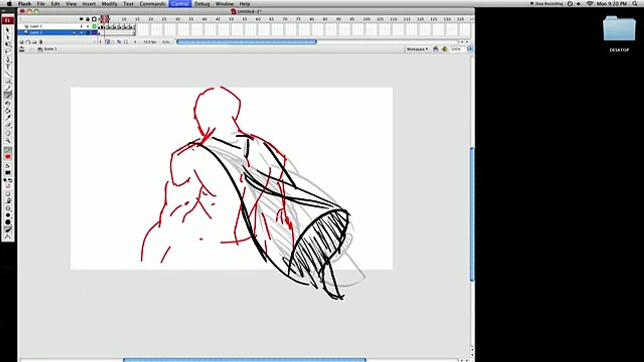The height and width of the screenshot is (362, 644).
Task: Toggle Onion Skin Outlines button
Action: (113, 42)
